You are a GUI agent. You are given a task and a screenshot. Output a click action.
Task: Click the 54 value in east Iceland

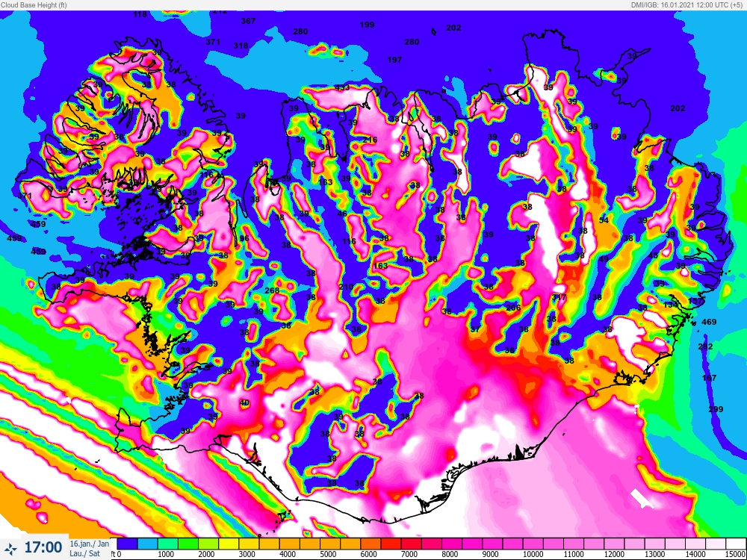[604, 220]
